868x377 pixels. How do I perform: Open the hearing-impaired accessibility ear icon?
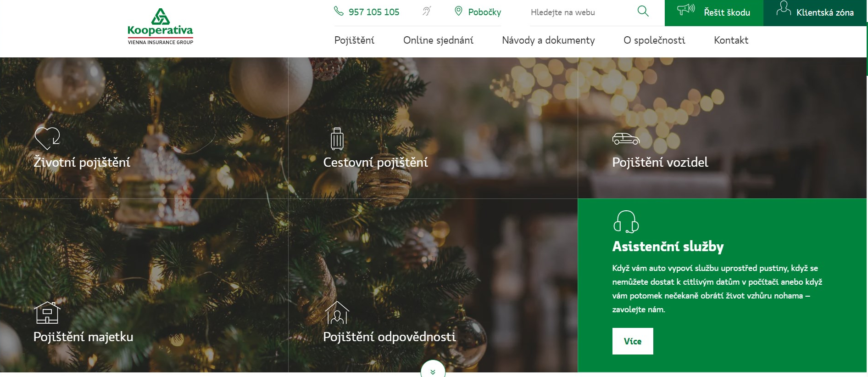coord(427,11)
